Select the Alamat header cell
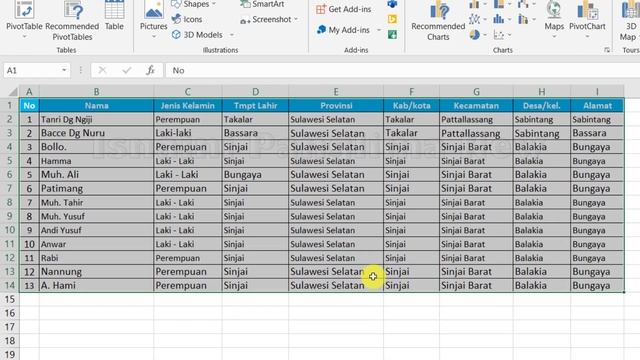 coord(597,105)
